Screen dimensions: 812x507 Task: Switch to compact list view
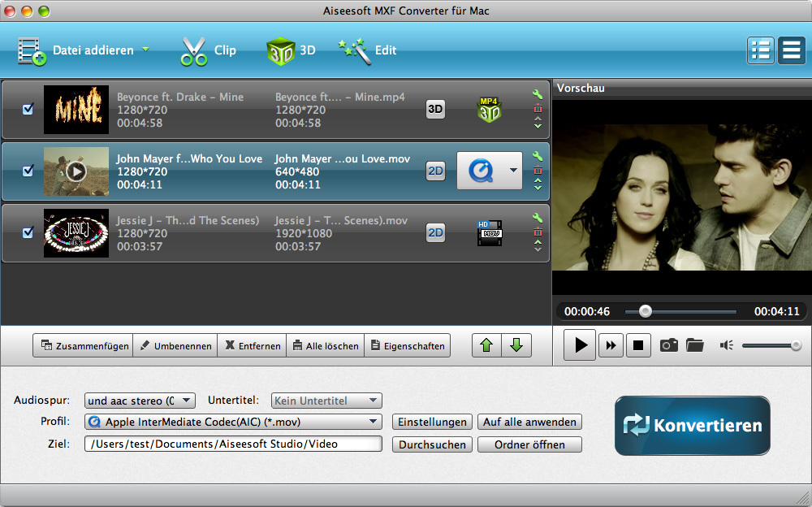coord(791,50)
